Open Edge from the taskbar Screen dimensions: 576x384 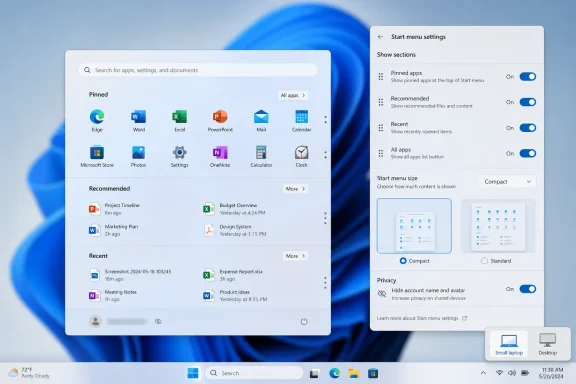pyautogui.click(x=334, y=373)
